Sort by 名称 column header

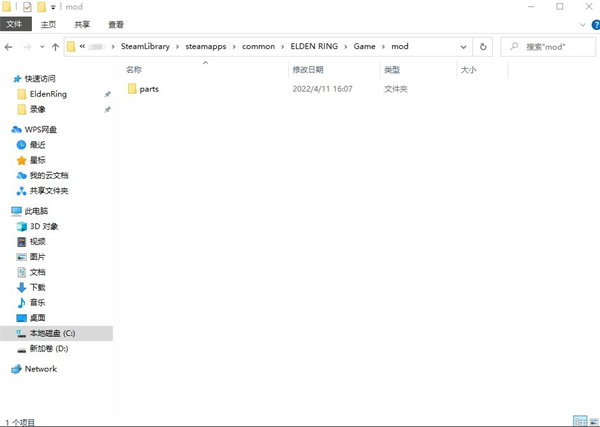pyautogui.click(x=134, y=70)
